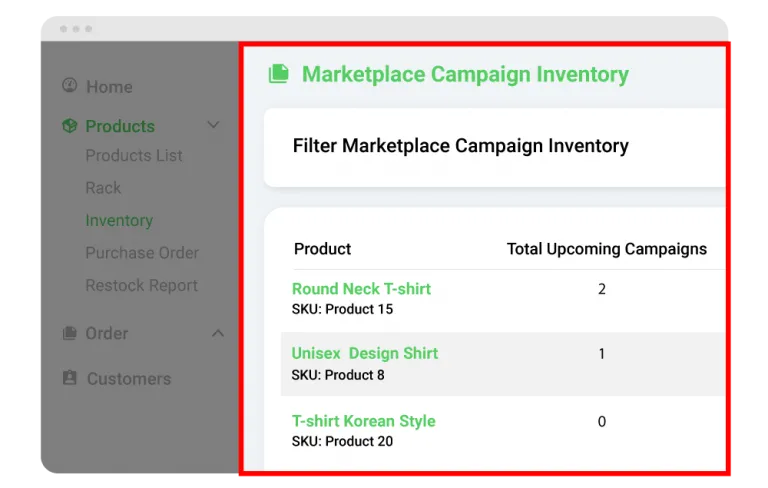Screen dimensions: 768x488
Task: Click Total Upcoming Campaigns column header
Action: (x=606, y=249)
